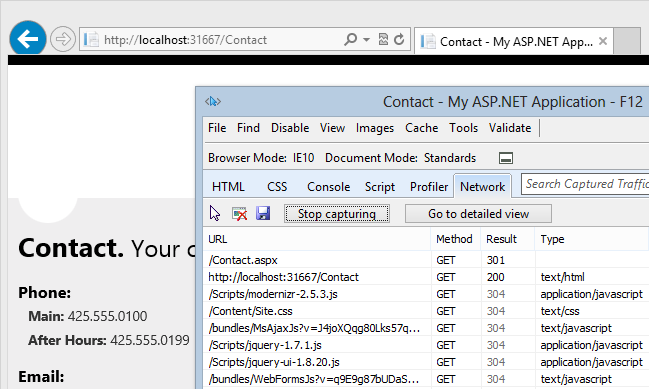Change Browser Mode: IE10 setting
Screen dimensions: 649x389
pyautogui.click(x=261, y=158)
